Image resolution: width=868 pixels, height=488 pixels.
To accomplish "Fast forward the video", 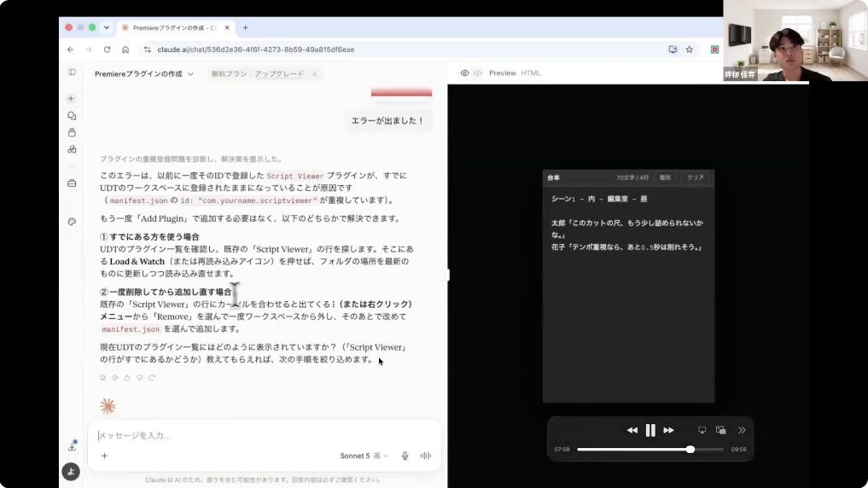I will pyautogui.click(x=669, y=430).
